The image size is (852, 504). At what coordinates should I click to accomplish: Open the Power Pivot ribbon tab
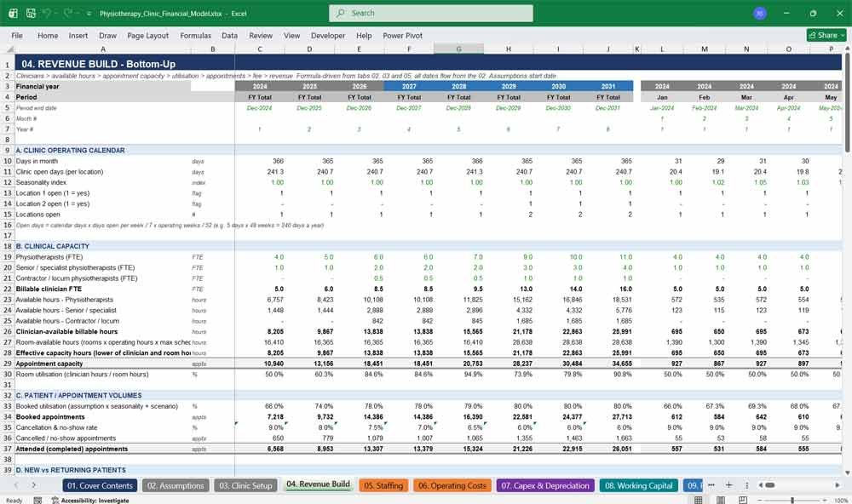click(x=402, y=35)
